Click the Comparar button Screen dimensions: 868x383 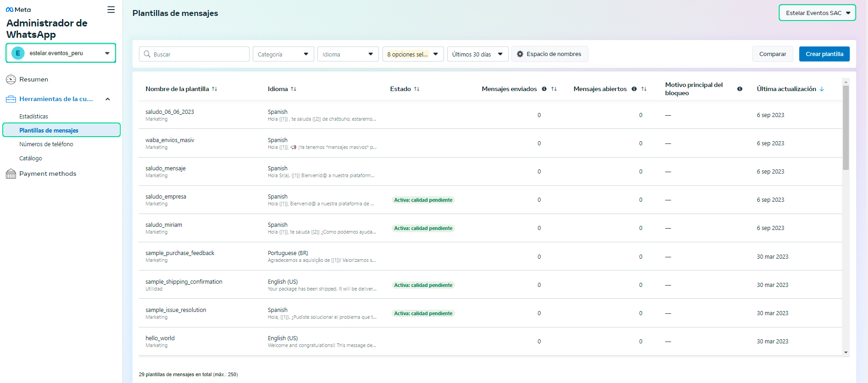[x=772, y=54]
